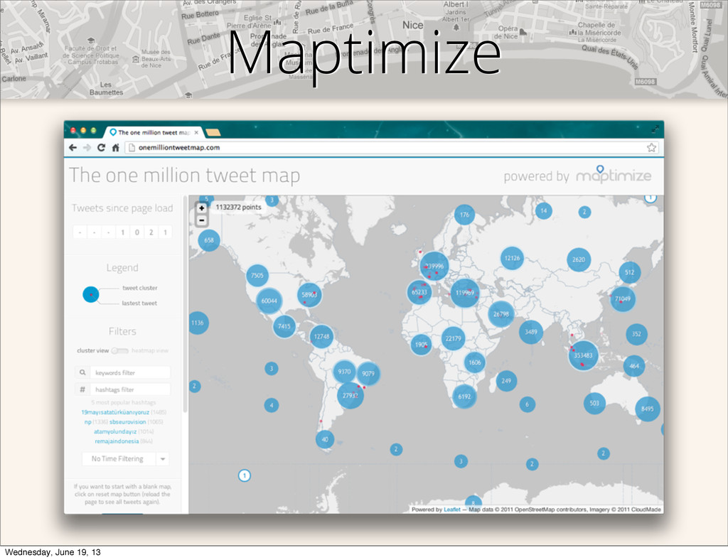Viewport: 728px width, 560px height.
Task: Click the 8495 cluster near New Zealand
Action: (647, 409)
